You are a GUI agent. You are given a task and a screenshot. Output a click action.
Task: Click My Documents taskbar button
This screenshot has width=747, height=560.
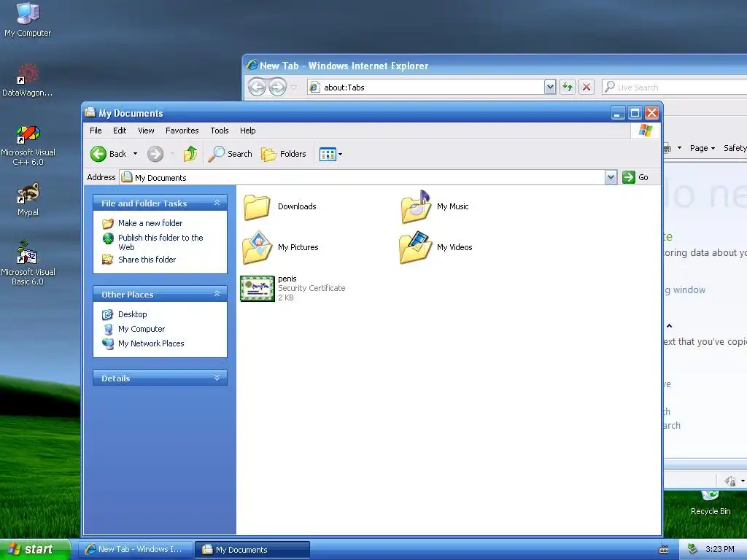tap(252, 550)
